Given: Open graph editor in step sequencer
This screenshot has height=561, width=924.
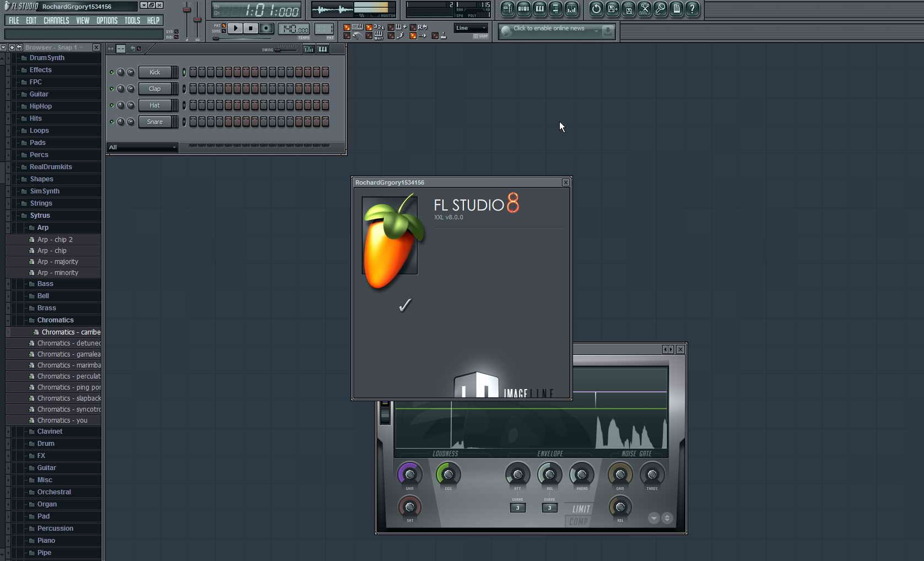Looking at the screenshot, I should [x=309, y=49].
